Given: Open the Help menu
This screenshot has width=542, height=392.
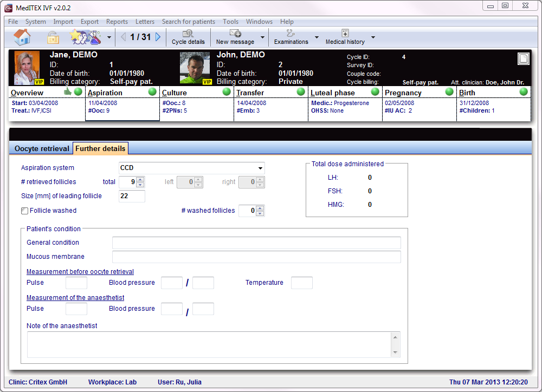Looking at the screenshot, I should 287,22.
